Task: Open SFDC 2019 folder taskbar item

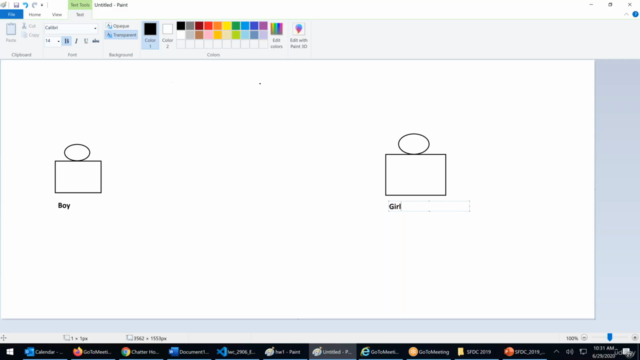Action: (x=476, y=351)
